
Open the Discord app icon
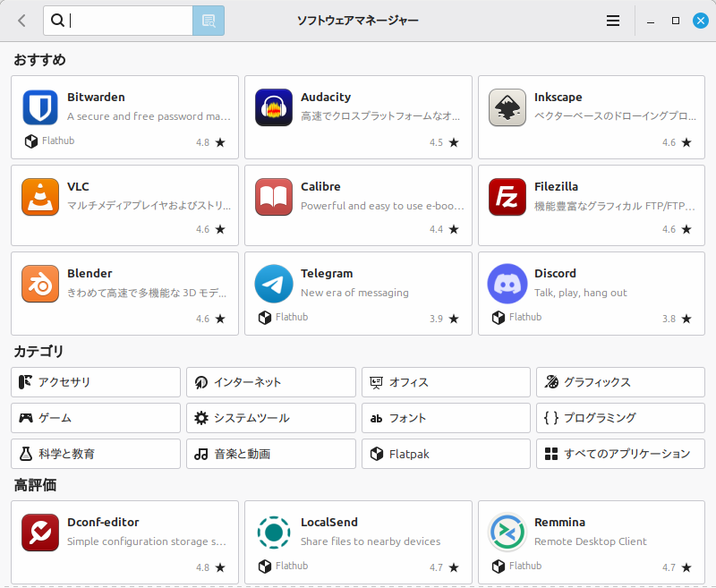tap(507, 284)
